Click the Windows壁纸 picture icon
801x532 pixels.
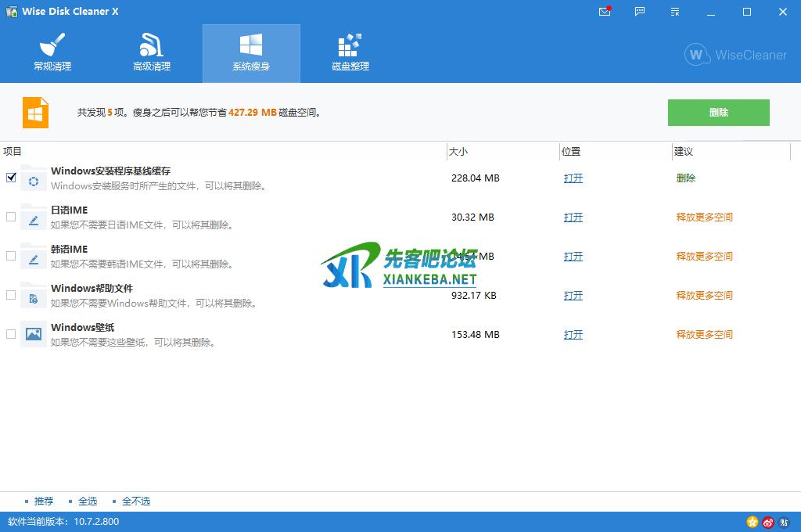[33, 334]
